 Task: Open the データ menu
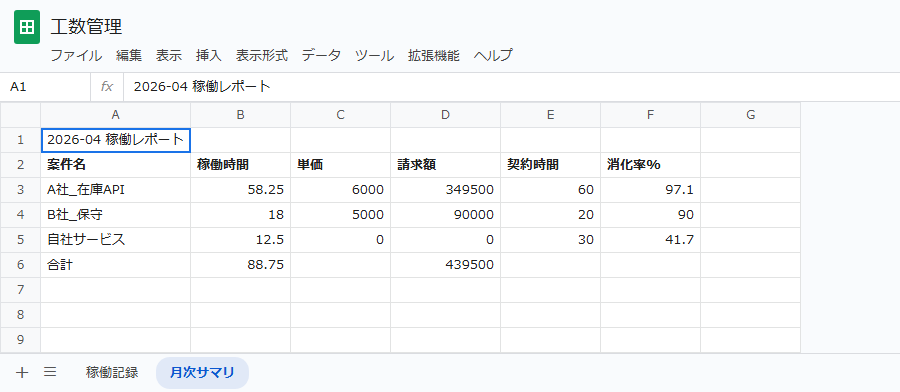(x=321, y=56)
